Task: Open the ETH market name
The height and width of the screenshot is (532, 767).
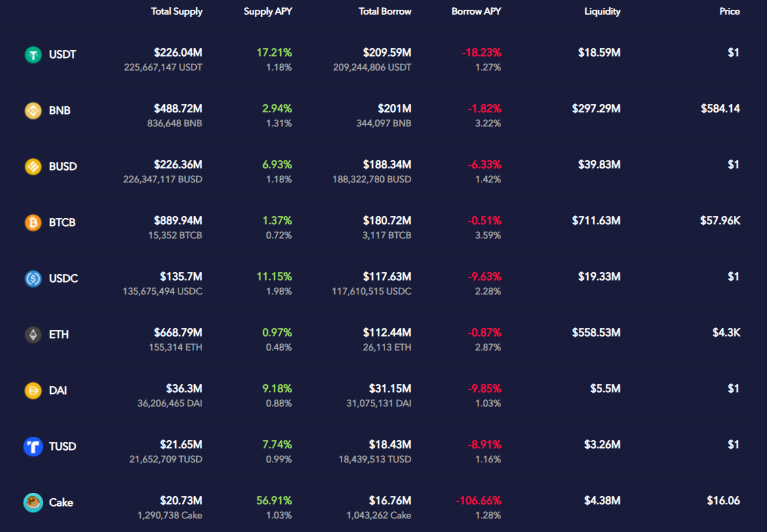Action: tap(59, 335)
